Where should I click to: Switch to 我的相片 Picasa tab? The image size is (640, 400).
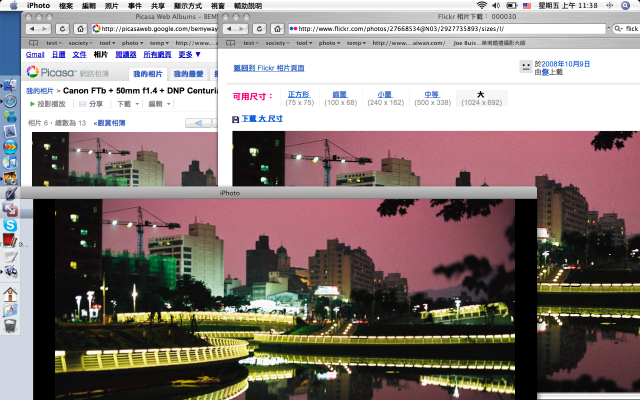tap(148, 74)
